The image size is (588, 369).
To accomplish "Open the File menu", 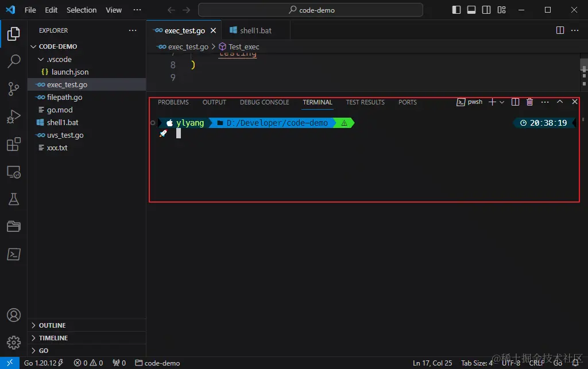I will tap(30, 10).
